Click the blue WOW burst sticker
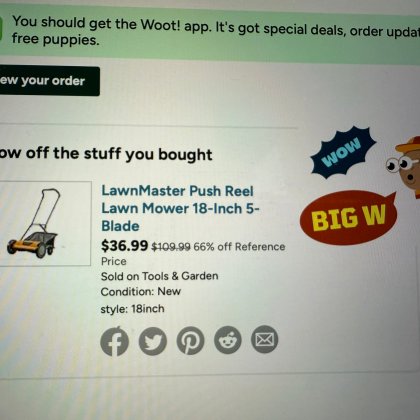This screenshot has width=420, height=420. pos(343,152)
